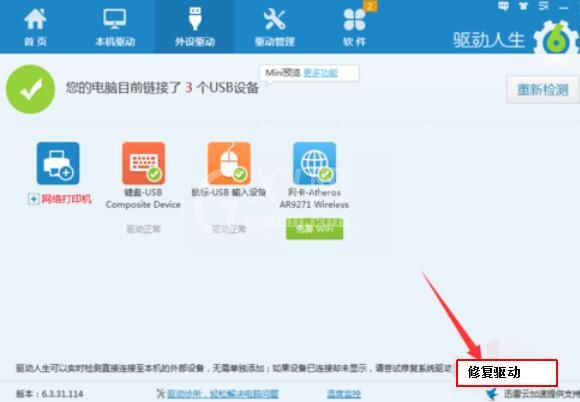The image size is (580, 402).
Task: Click the 鼠标-USB 输入设备 label
Action: [229, 192]
